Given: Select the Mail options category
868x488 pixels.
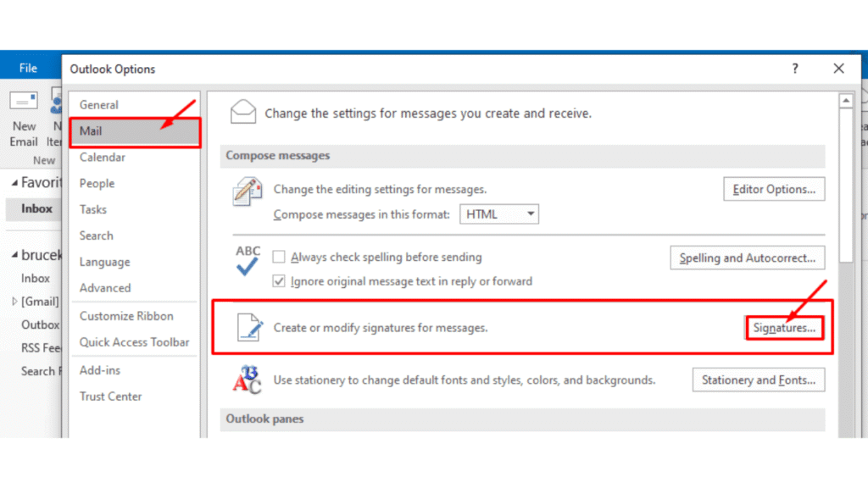Looking at the screenshot, I should pos(135,131).
